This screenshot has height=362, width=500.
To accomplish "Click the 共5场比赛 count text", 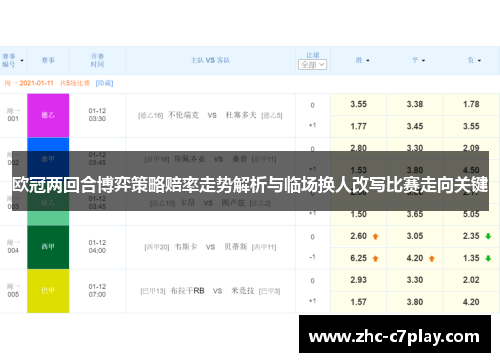I will click(x=75, y=83).
